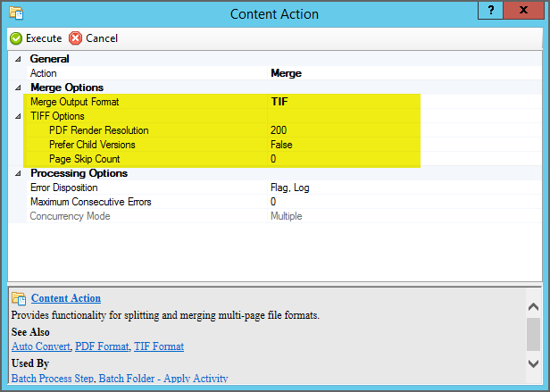Open the Auto Convert link
The height and width of the screenshot is (392, 550).
point(40,346)
